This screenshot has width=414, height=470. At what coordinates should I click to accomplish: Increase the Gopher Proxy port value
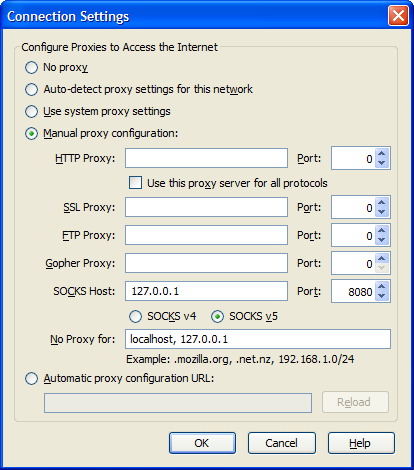click(x=382, y=259)
